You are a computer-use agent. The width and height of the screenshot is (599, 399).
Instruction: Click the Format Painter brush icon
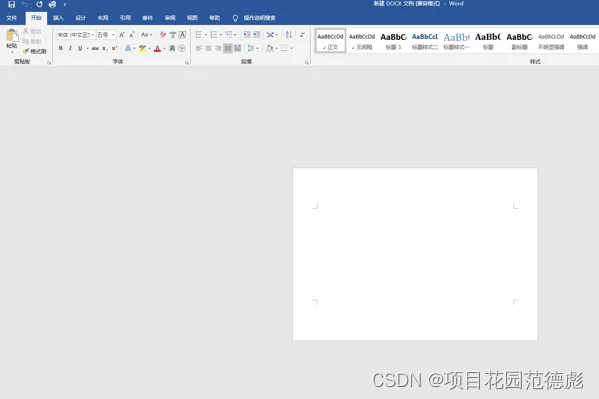(x=26, y=51)
